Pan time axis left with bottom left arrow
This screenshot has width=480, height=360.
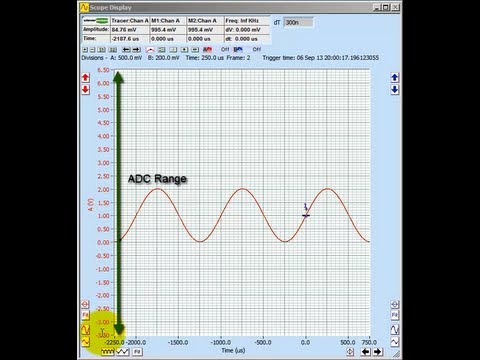(366, 351)
